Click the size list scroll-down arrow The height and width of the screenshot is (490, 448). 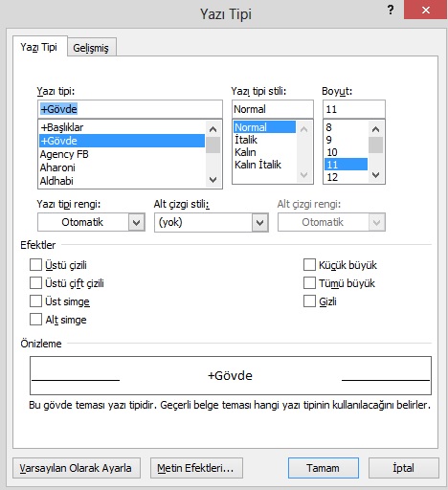click(376, 175)
